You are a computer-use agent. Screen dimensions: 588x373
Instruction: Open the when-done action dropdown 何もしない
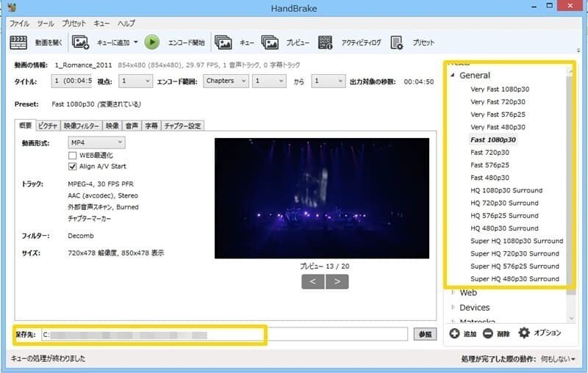point(558,359)
